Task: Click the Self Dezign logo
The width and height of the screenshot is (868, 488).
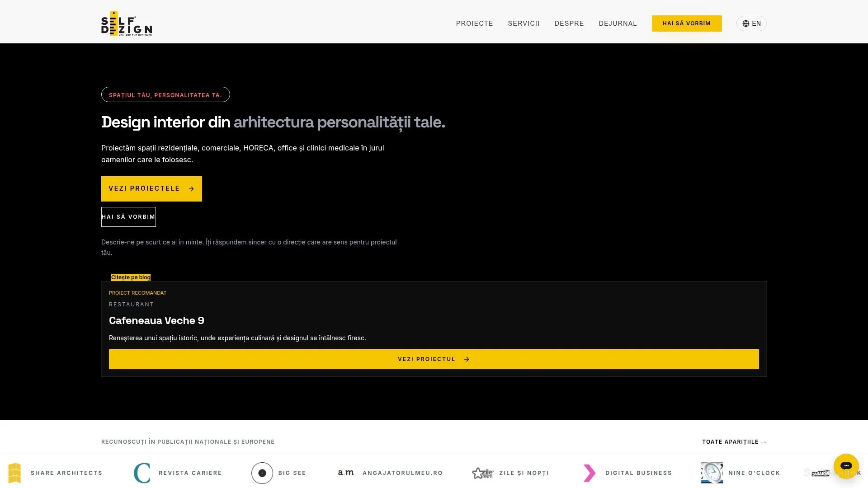Action: [127, 23]
